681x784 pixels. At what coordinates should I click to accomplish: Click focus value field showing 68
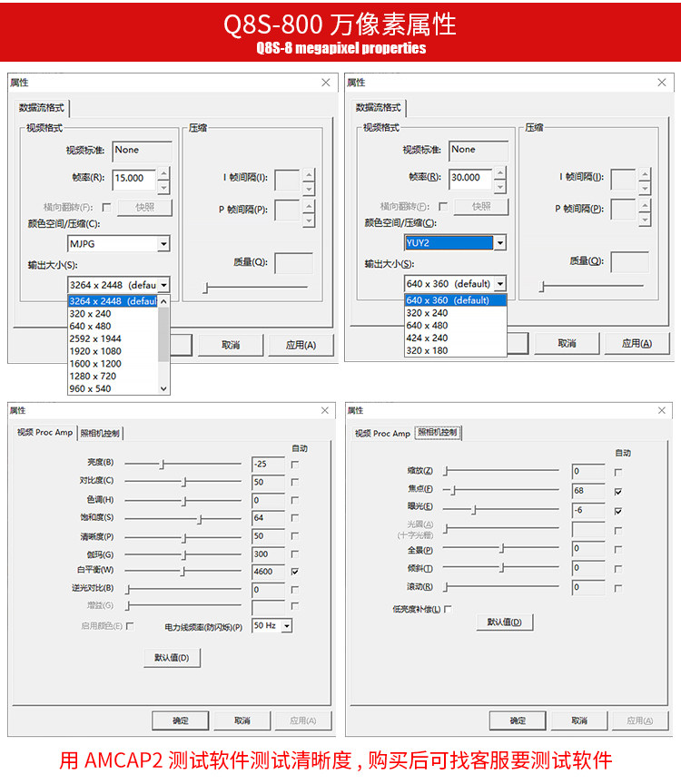pyautogui.click(x=588, y=491)
